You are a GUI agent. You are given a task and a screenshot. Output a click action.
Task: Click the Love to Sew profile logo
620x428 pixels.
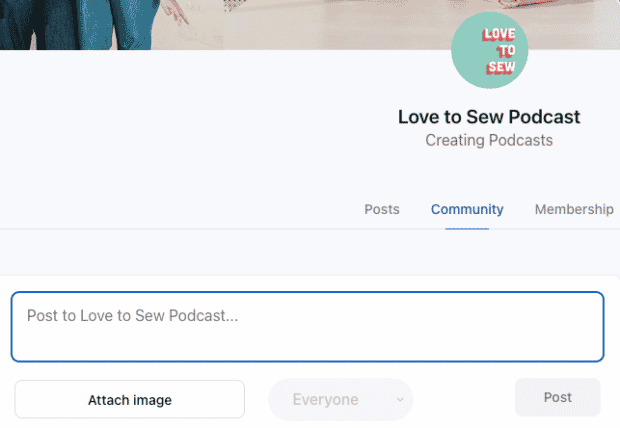(x=490, y=50)
